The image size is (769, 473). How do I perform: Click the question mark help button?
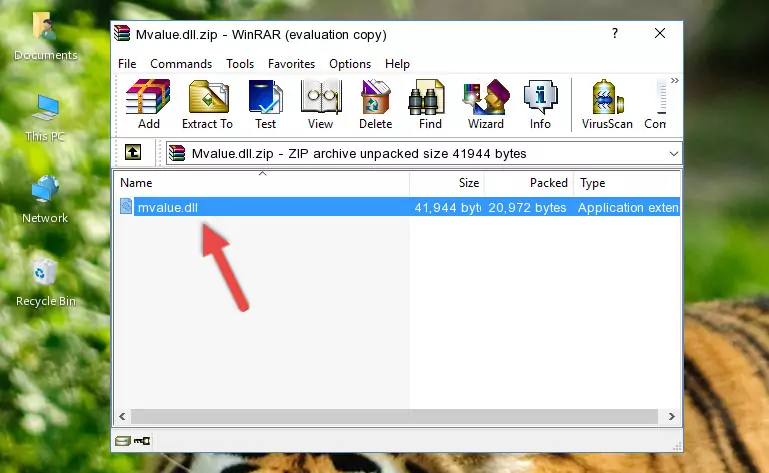(615, 33)
